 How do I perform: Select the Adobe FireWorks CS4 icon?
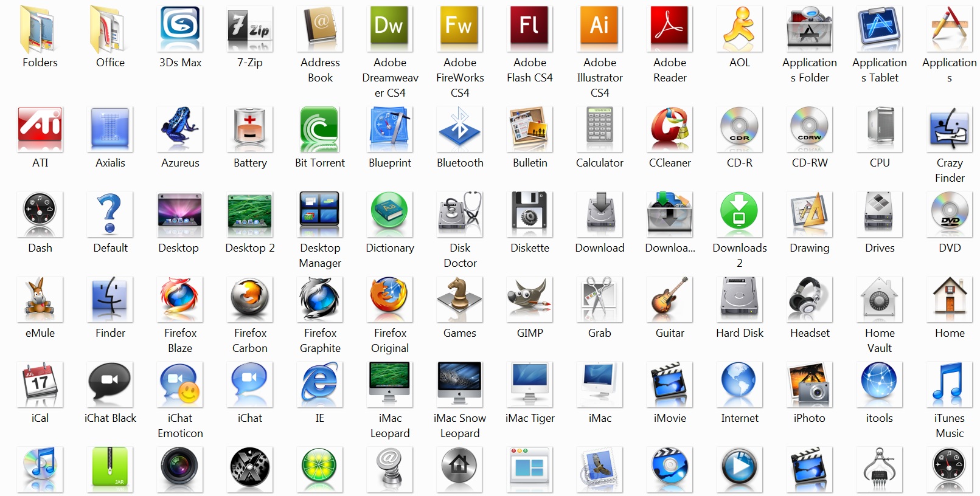[x=460, y=29]
